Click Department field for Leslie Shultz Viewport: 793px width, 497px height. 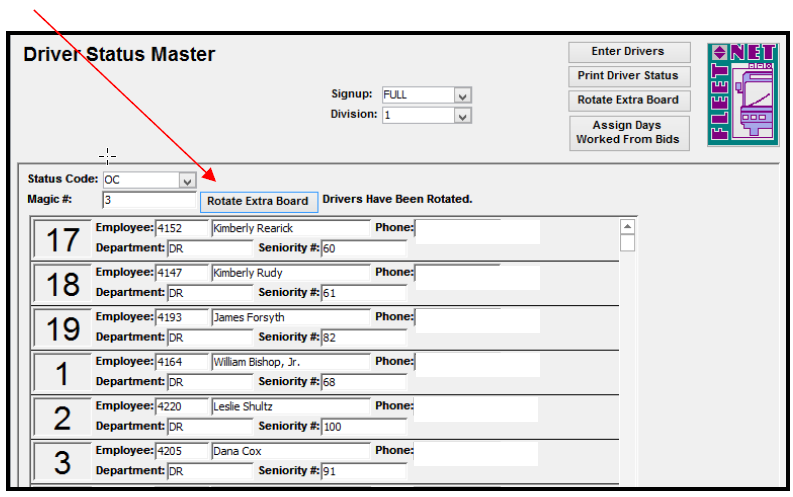point(209,426)
